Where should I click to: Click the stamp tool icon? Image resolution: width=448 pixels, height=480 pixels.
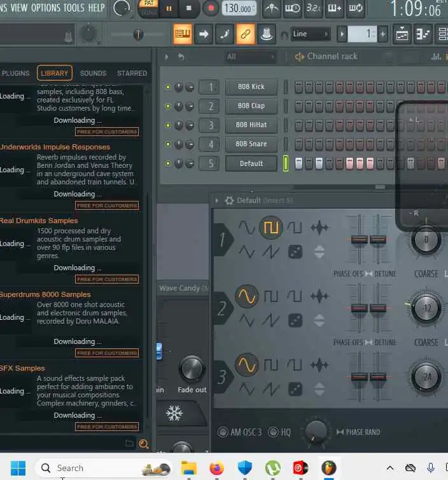point(266,34)
